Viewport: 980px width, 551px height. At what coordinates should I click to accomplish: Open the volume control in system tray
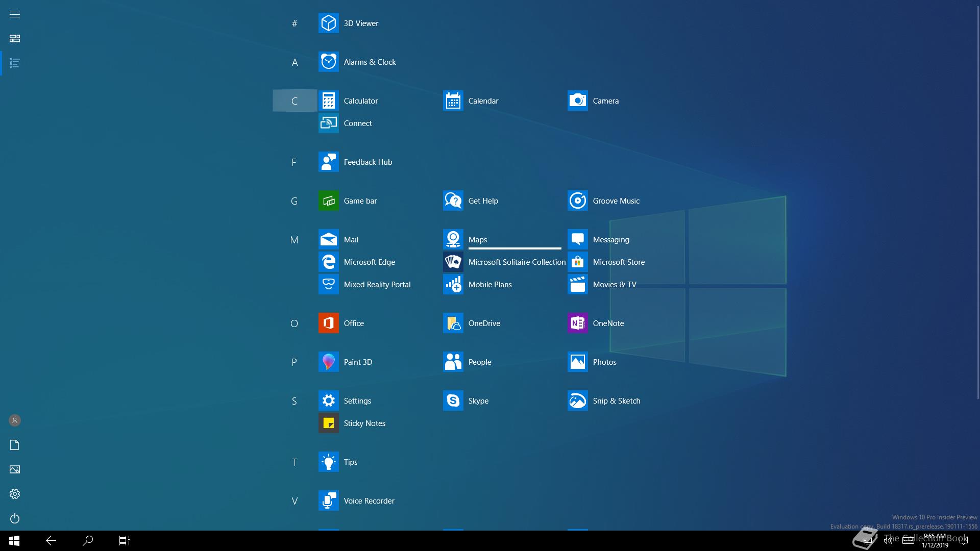click(x=888, y=541)
